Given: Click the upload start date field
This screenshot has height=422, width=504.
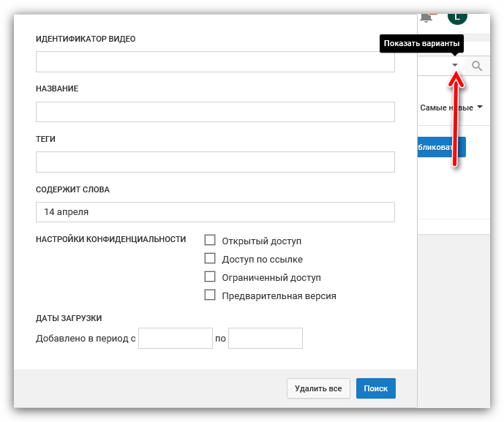Looking at the screenshot, I should point(176,338).
